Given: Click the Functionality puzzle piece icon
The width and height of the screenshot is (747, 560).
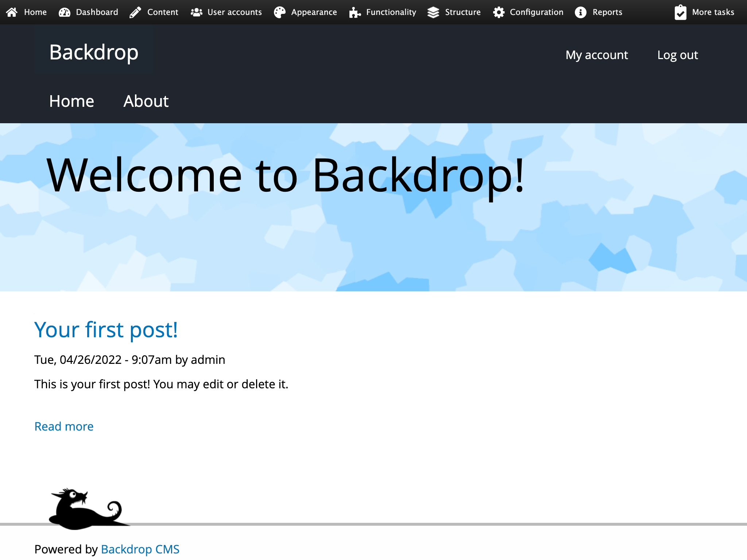Looking at the screenshot, I should coord(355,12).
